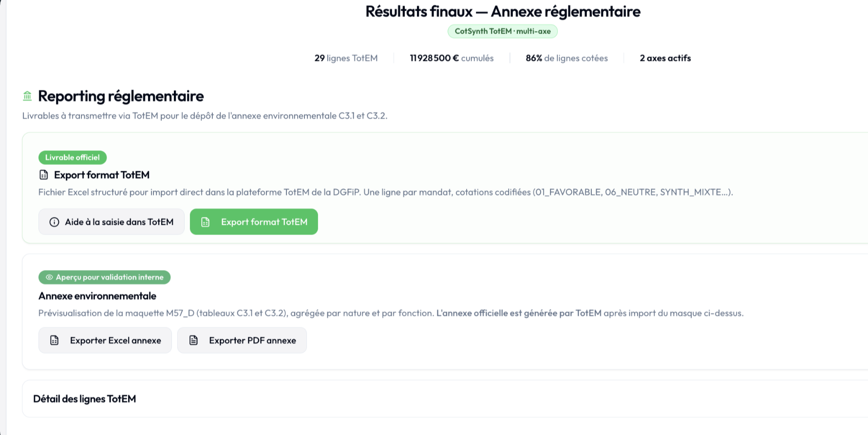Expand the Détail des lignes TotEM section
The image size is (868, 435).
pos(84,399)
